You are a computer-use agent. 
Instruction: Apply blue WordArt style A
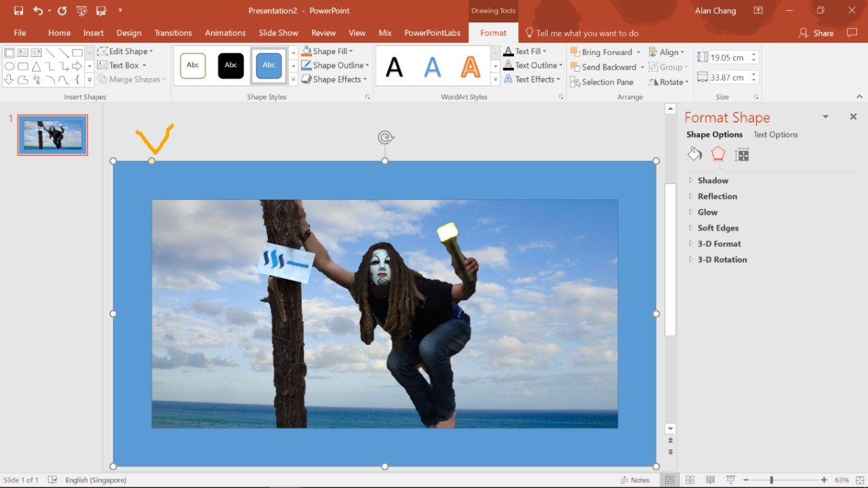432,66
